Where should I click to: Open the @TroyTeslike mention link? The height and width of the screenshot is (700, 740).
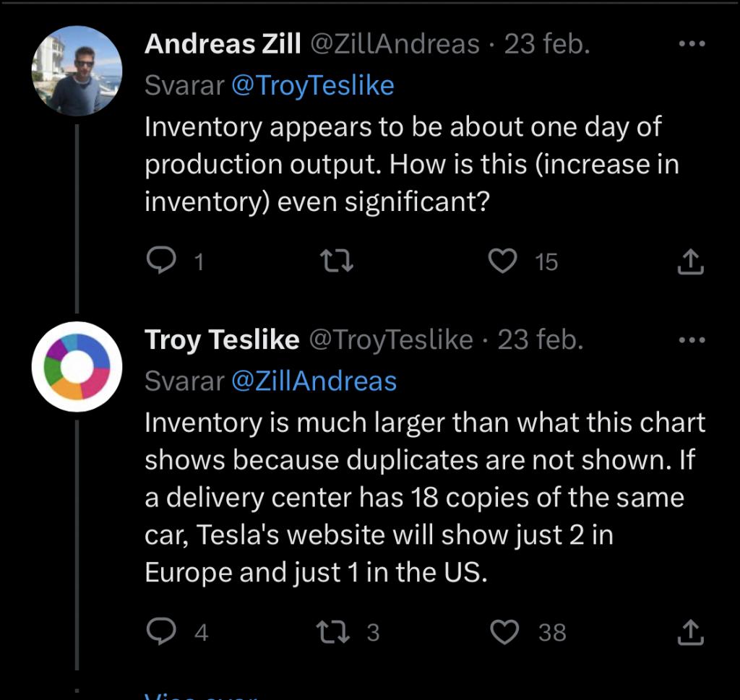(x=313, y=85)
